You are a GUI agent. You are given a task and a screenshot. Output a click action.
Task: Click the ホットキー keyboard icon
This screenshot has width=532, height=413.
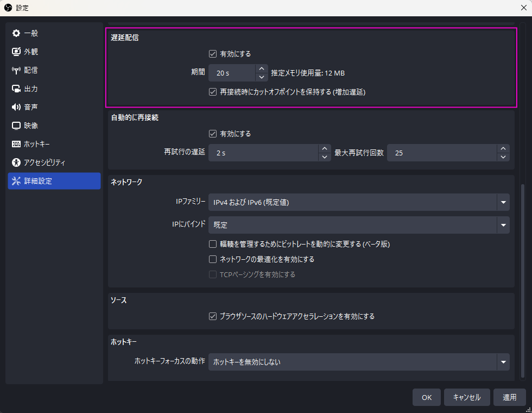click(16, 144)
